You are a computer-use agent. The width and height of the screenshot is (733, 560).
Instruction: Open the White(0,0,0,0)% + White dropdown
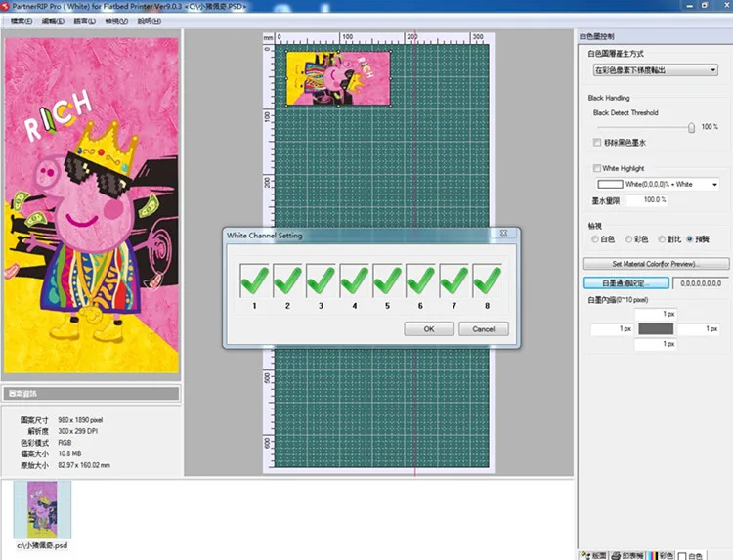[658, 184]
